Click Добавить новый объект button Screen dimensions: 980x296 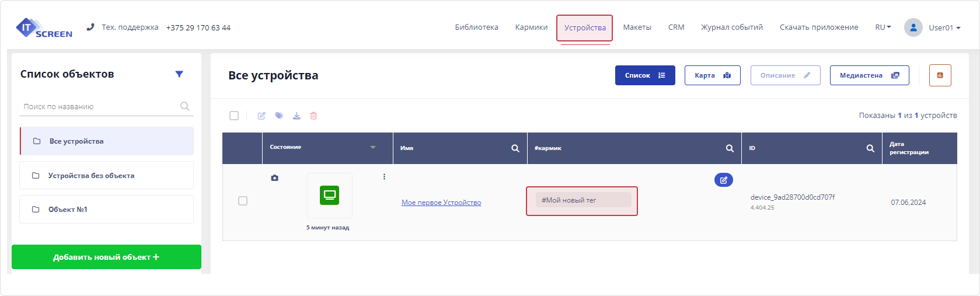[x=106, y=257]
